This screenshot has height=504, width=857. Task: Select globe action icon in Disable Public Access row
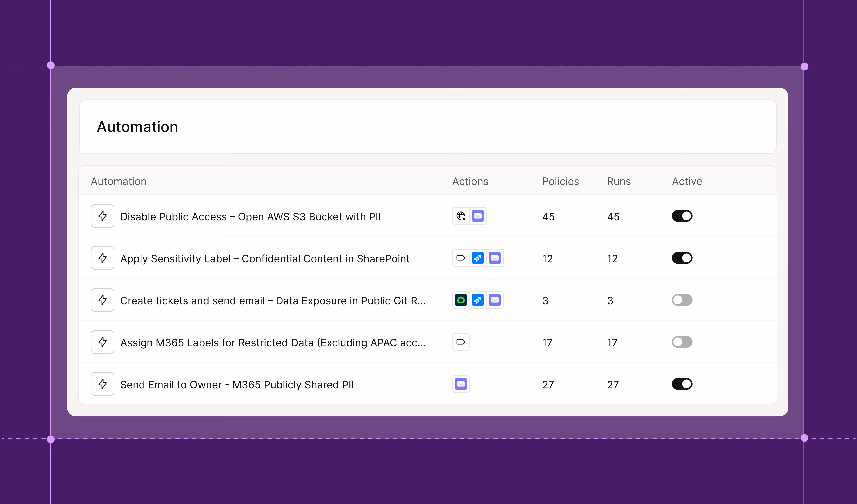pyautogui.click(x=461, y=216)
